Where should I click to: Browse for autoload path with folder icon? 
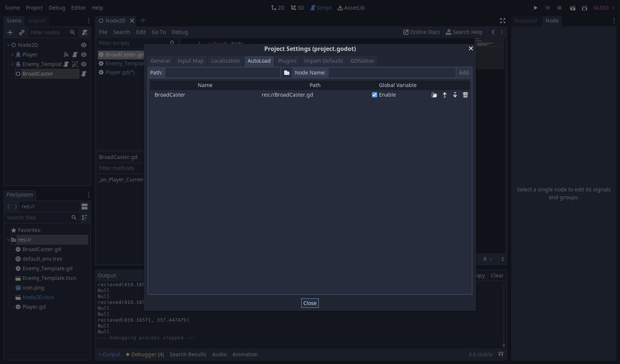click(287, 73)
